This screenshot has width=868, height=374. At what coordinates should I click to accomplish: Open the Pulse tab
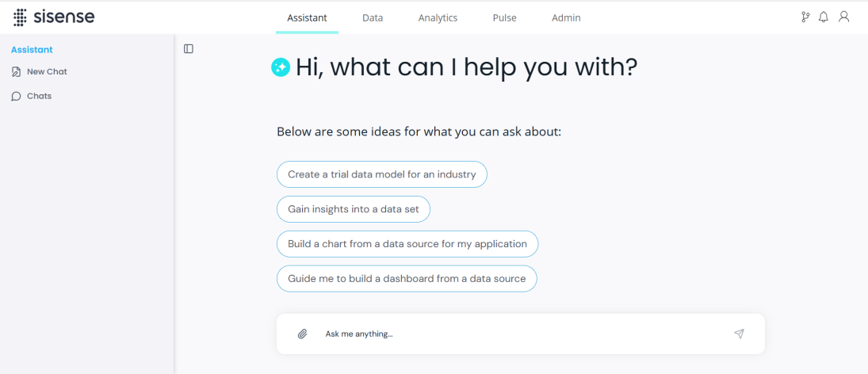pyautogui.click(x=505, y=17)
